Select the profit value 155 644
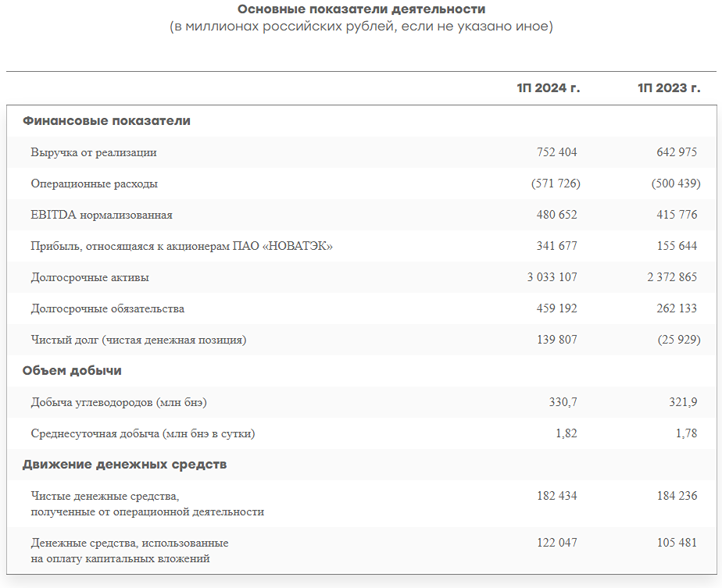This screenshot has width=722, height=588. [x=677, y=246]
